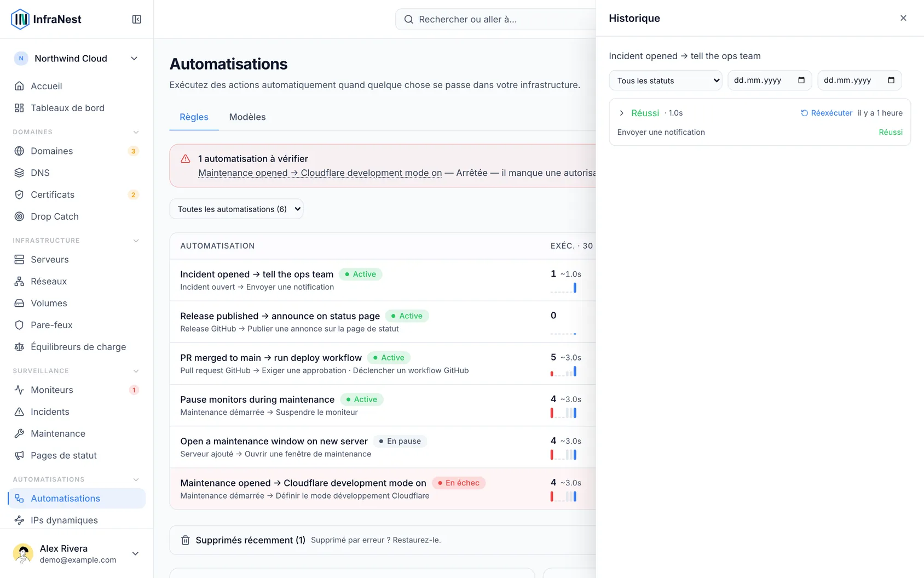The image size is (924, 578).
Task: Open Domaines via its globe icon
Action: 19,151
